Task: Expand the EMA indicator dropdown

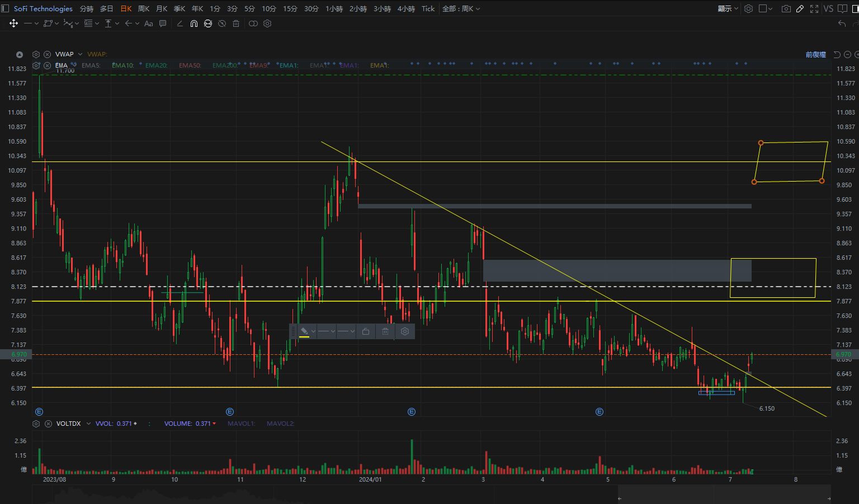Action: (x=73, y=65)
